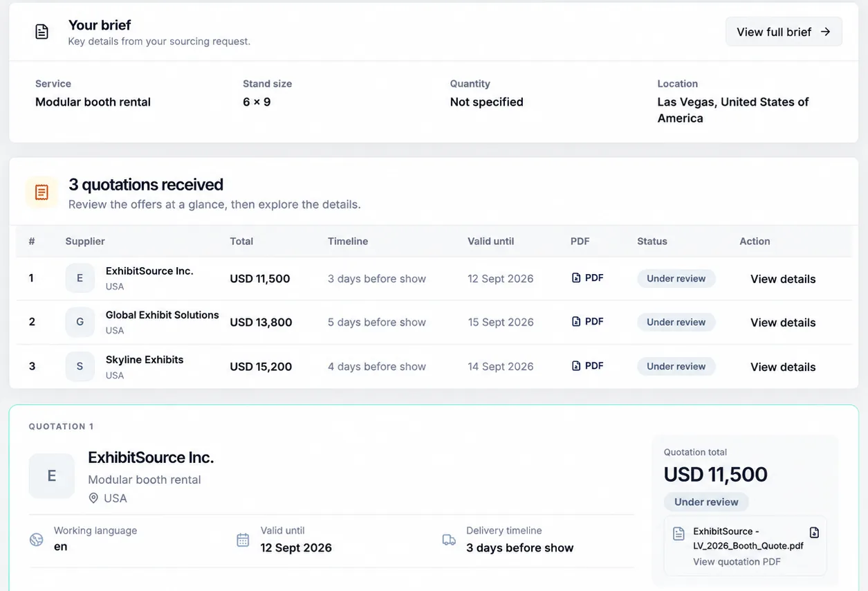Click the calendar icon beside Valid until
This screenshot has width=868, height=591.
pos(243,540)
